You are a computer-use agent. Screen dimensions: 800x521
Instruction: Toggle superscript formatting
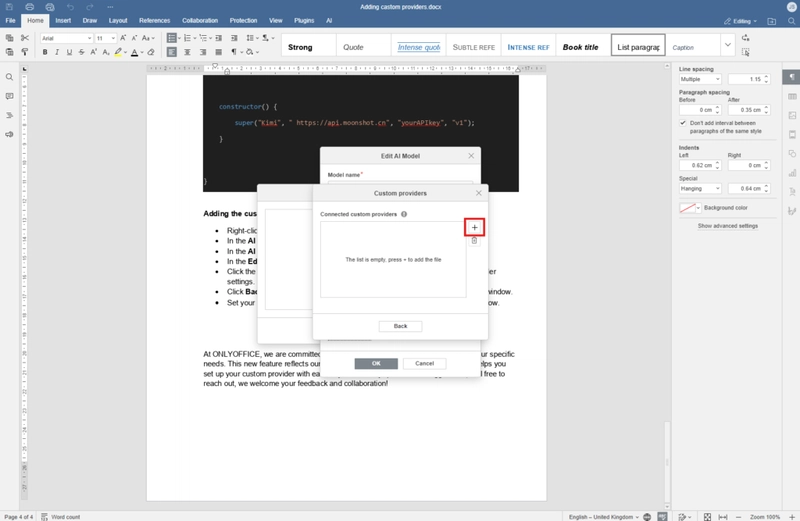pyautogui.click(x=94, y=52)
